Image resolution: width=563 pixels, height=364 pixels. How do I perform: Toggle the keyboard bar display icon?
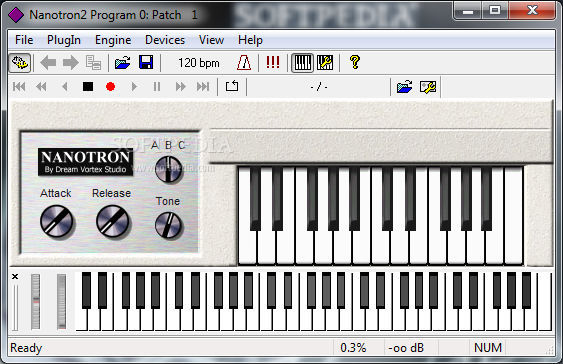point(302,63)
